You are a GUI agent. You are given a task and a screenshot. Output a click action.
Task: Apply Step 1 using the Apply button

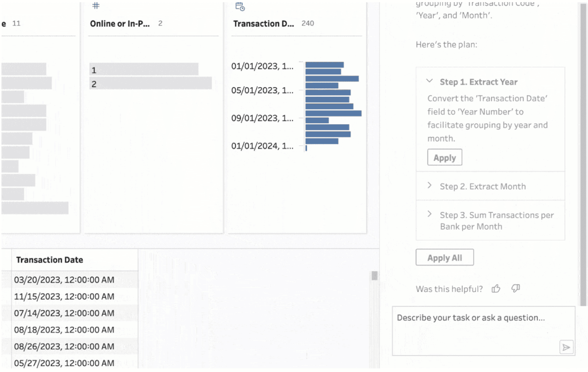(444, 157)
